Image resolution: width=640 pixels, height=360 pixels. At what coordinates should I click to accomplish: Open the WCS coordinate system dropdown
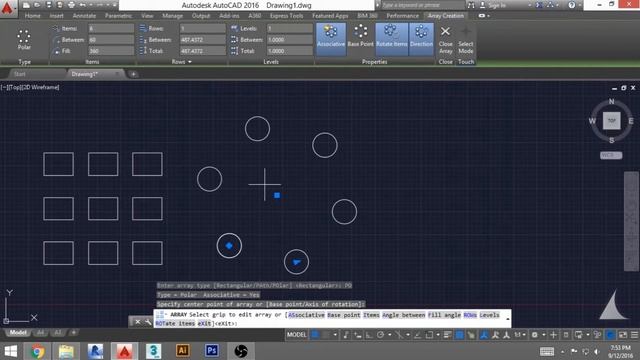(611, 155)
